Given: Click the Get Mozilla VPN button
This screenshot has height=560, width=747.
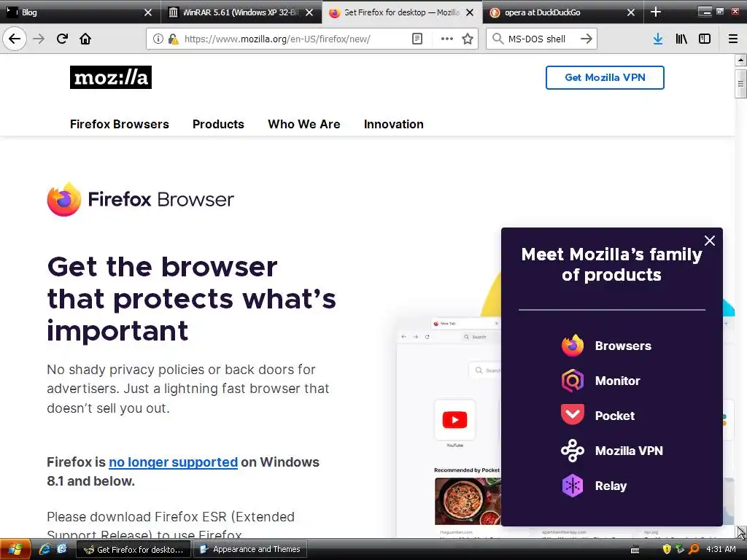Looking at the screenshot, I should point(605,77).
